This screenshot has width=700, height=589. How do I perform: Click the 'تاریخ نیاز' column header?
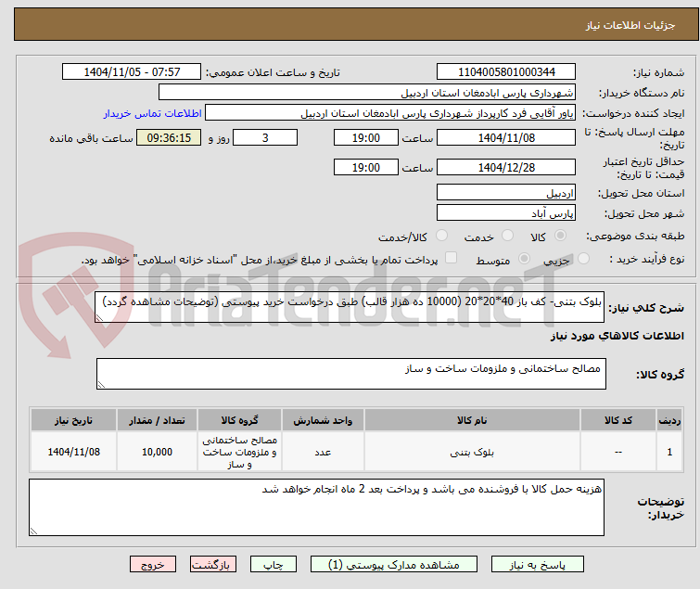tap(73, 420)
